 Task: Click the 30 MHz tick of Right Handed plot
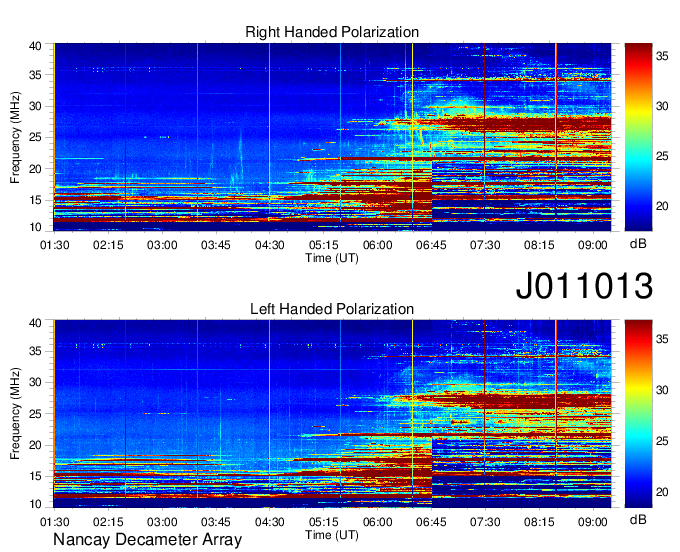coord(35,106)
